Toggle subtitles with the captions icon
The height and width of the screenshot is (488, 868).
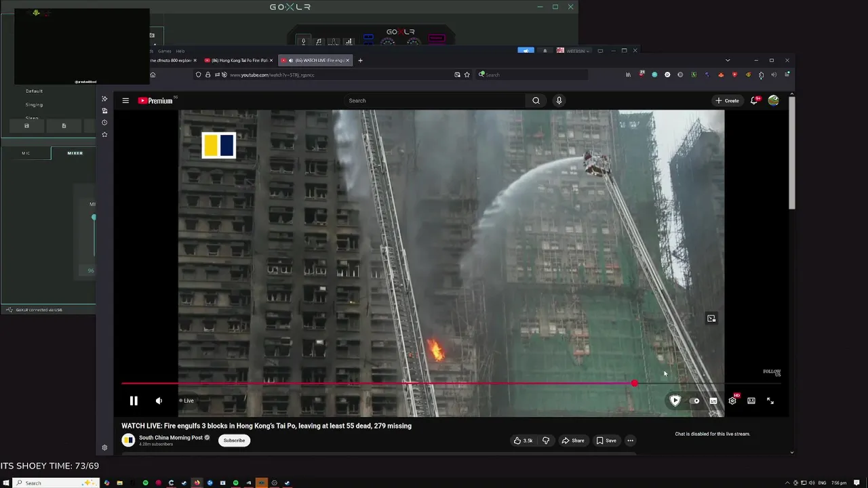click(x=713, y=401)
